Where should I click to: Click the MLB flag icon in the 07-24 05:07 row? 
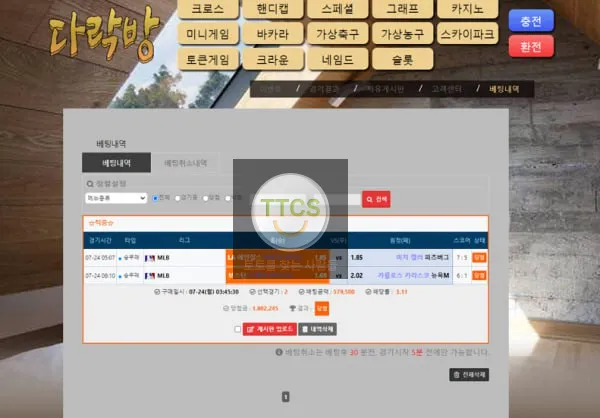(x=150, y=258)
